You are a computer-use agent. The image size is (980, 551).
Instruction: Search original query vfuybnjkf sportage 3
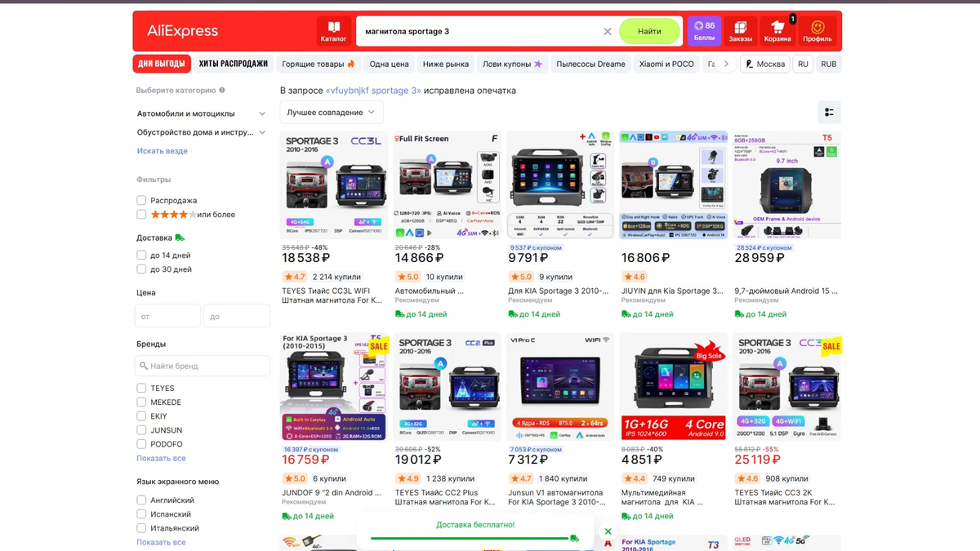(x=373, y=91)
